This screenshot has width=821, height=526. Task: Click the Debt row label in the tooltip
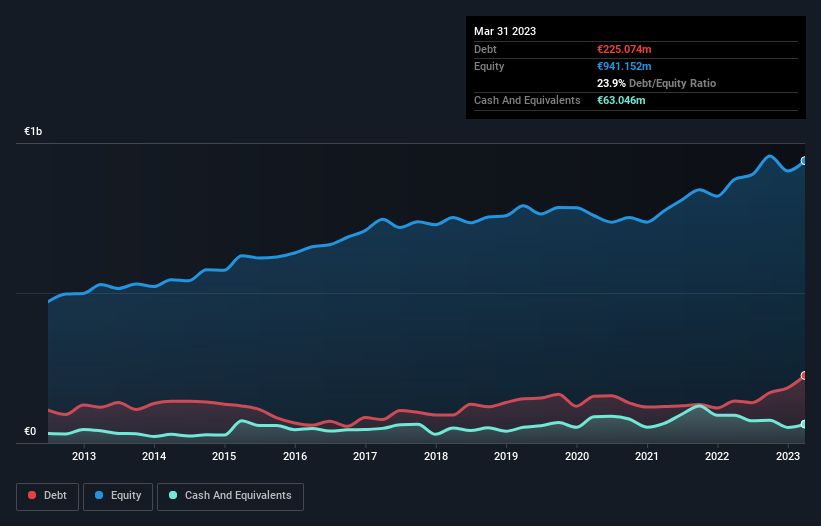pos(485,49)
